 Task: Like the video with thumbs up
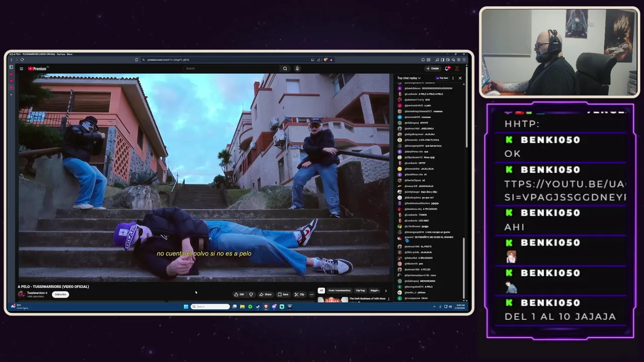[x=239, y=295]
